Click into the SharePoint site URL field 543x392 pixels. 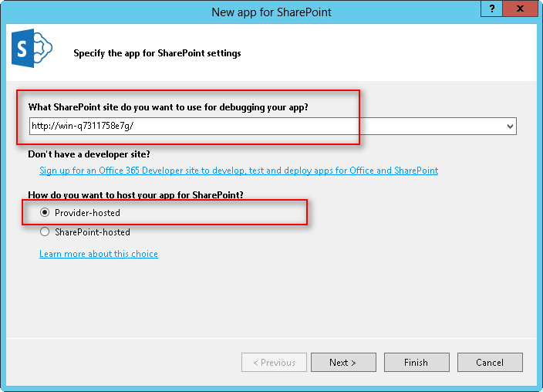(262, 126)
